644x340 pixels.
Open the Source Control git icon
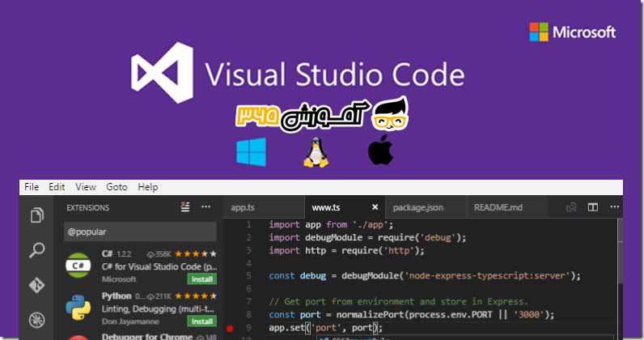[37, 284]
